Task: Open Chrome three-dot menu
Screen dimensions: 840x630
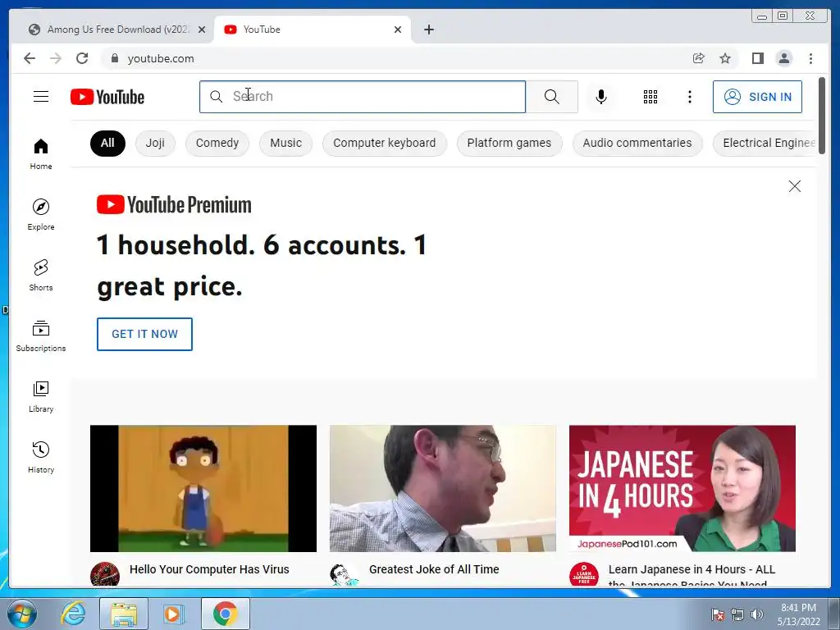Action: tap(810, 58)
